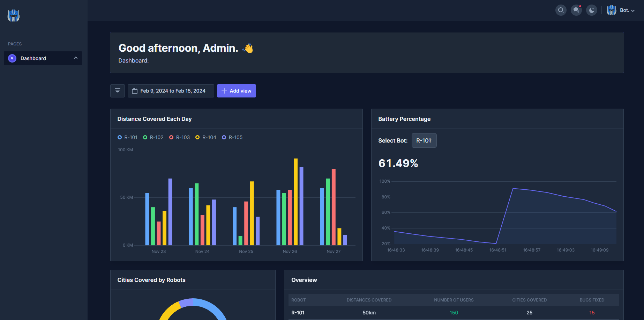Open the Select Bot R-101 dropdown
The width and height of the screenshot is (644, 320).
click(424, 140)
